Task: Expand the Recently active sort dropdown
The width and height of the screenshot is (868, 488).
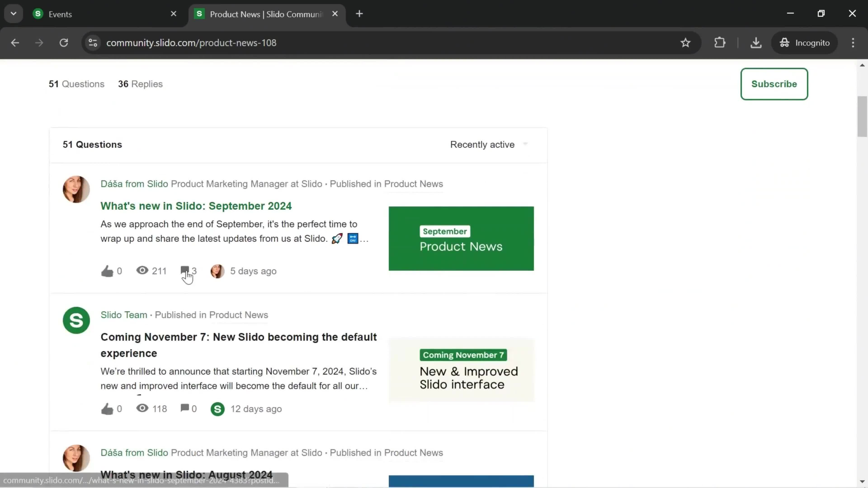Action: coord(489,145)
